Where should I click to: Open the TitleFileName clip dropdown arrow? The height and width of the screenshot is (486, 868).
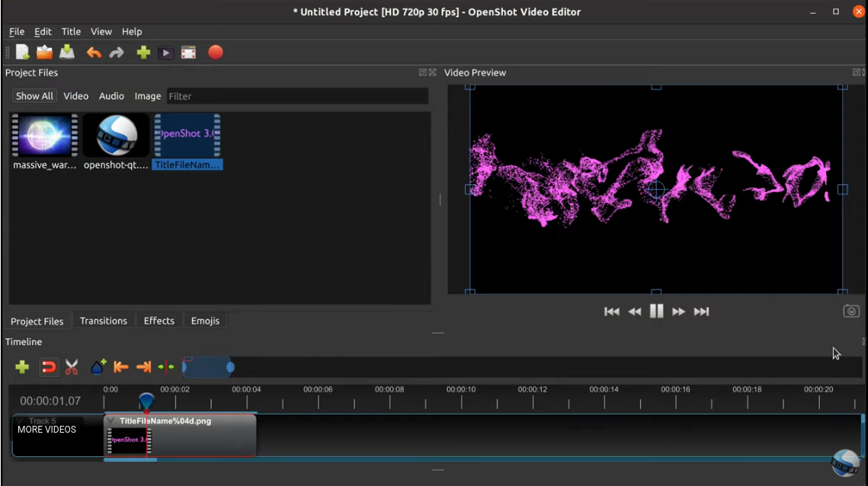pyautogui.click(x=111, y=421)
